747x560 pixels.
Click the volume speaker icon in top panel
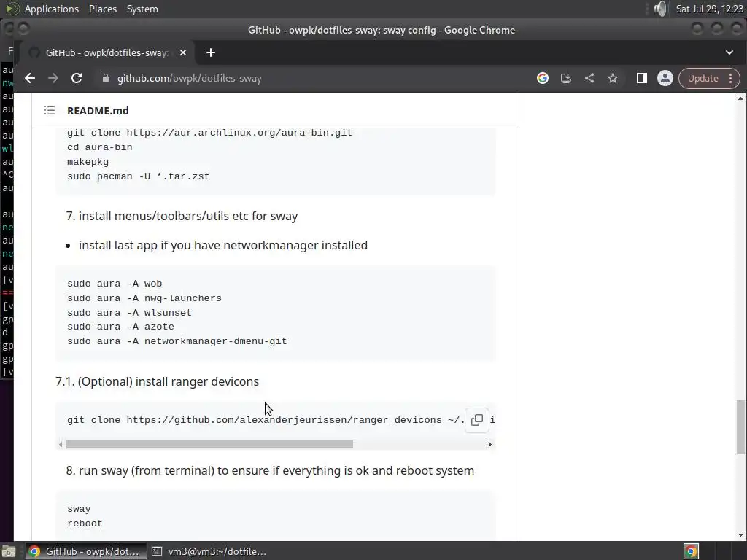(x=660, y=9)
